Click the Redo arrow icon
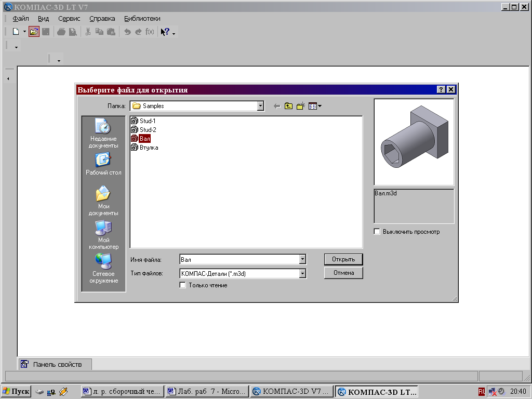This screenshot has width=532, height=399. 138,32
